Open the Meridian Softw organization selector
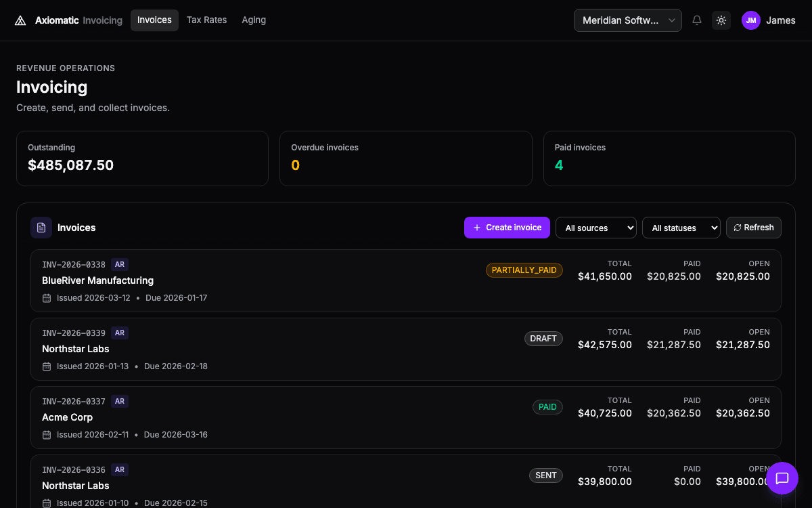Screen dimensions: 812x508 tap(627, 20)
